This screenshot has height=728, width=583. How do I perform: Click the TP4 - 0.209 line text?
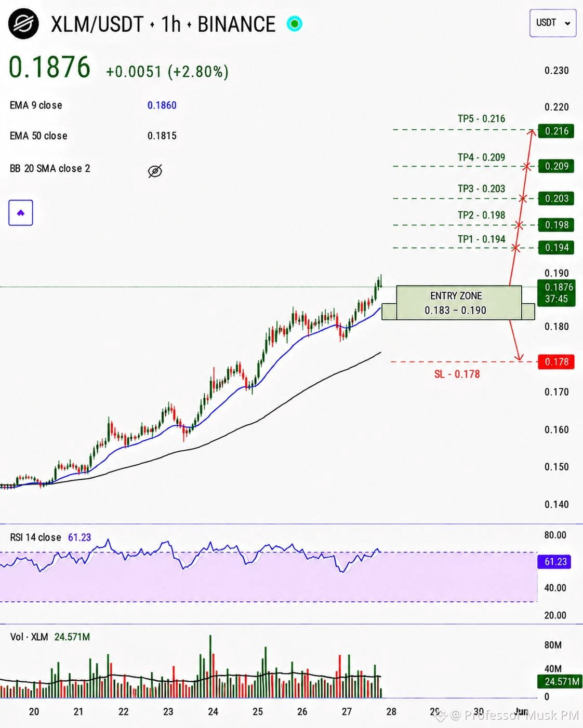(481, 157)
